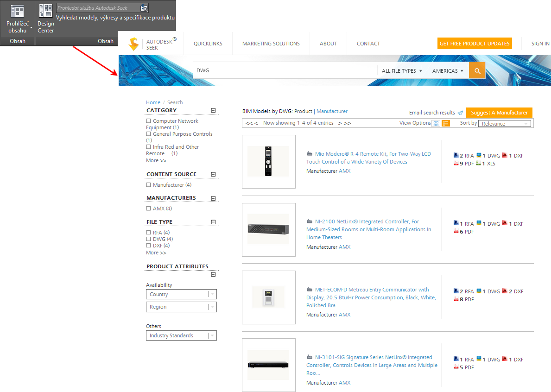Open Region availability dropdown
The image size is (551, 392).
[181, 307]
